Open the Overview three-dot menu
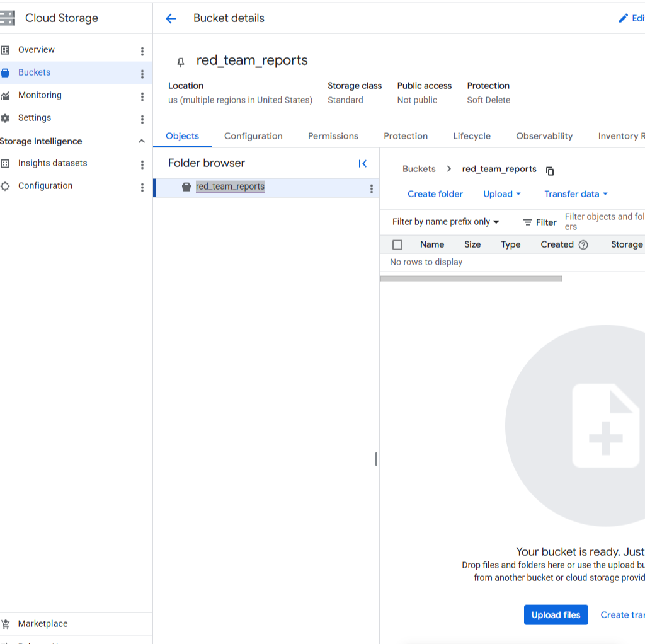645x644 pixels. [x=142, y=51]
